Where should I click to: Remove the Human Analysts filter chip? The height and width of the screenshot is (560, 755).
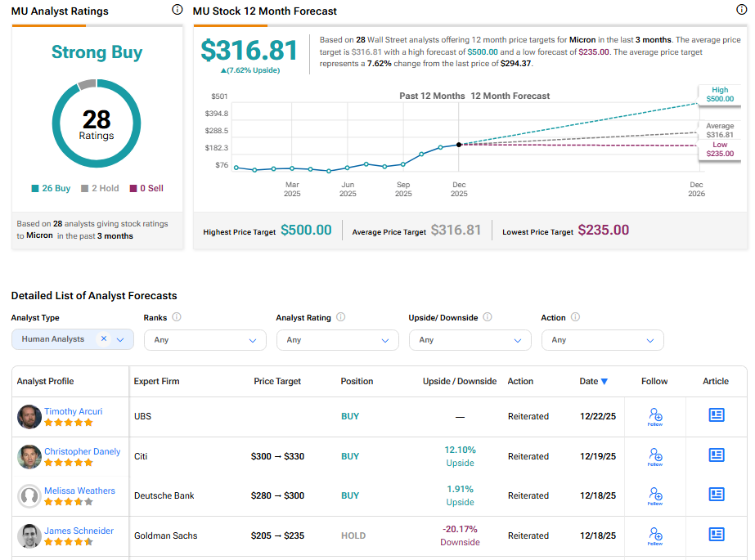point(104,339)
